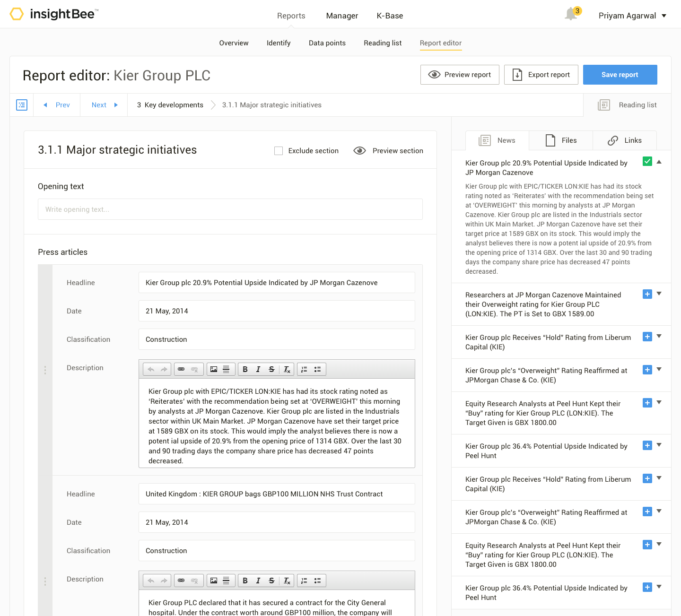Switch to the Reading list tab in sub-navigation

tap(383, 43)
